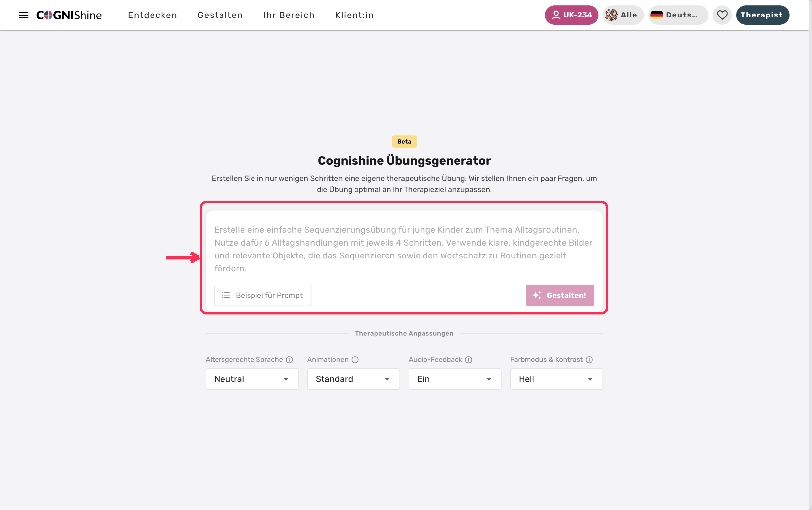Image resolution: width=812 pixels, height=510 pixels.
Task: Open the Altersgerechte Sprache dropdown set to Neutral
Action: tap(252, 379)
